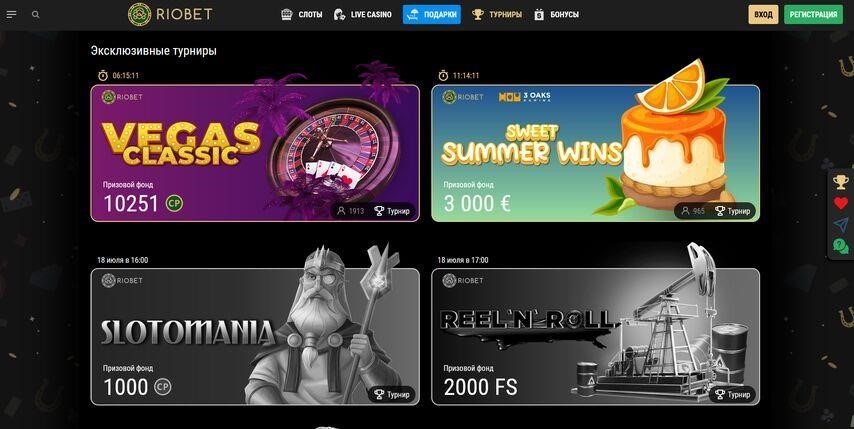Go to Live Casino section
The image size is (854, 429).
tap(363, 15)
